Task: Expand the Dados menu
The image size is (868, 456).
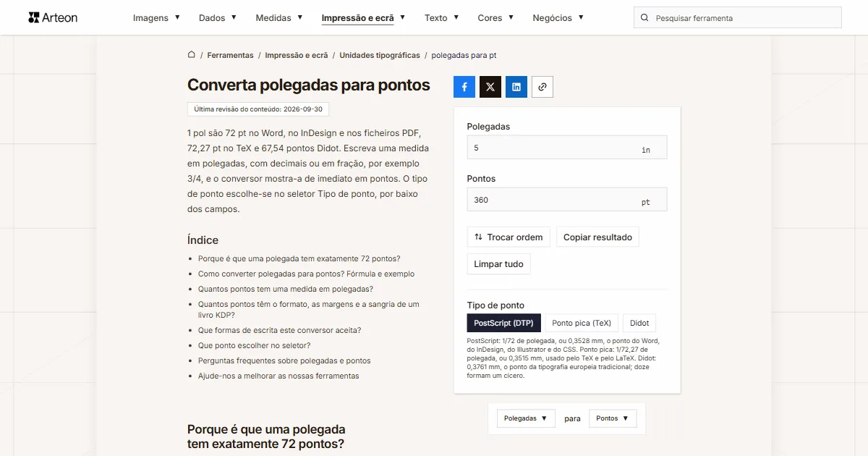Action: [217, 18]
